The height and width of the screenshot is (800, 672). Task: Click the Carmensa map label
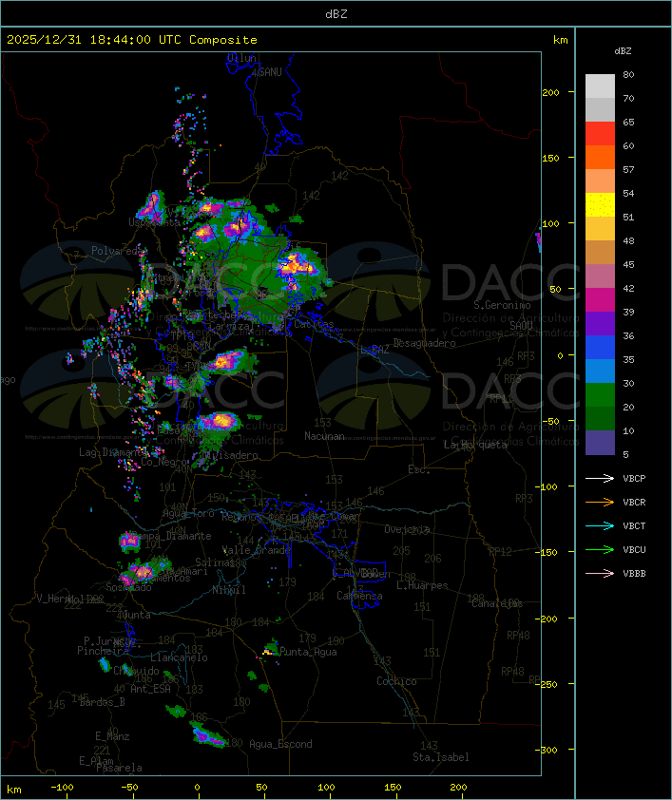click(x=359, y=596)
